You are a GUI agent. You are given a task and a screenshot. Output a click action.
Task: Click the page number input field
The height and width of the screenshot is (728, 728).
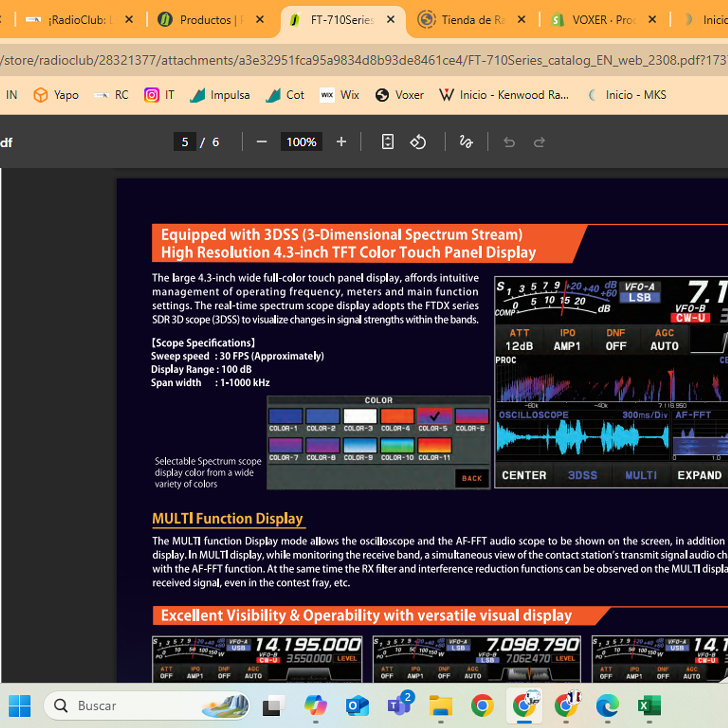[x=185, y=142]
